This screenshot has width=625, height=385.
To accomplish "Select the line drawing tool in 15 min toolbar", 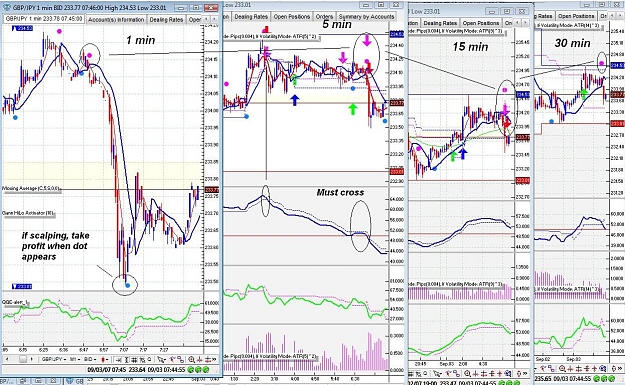I will point(449,373).
